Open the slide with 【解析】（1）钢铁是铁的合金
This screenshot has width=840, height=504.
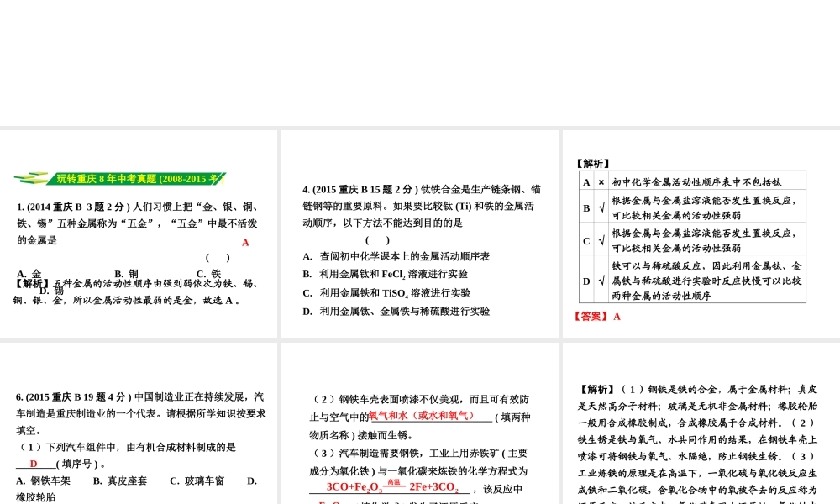tap(701, 423)
